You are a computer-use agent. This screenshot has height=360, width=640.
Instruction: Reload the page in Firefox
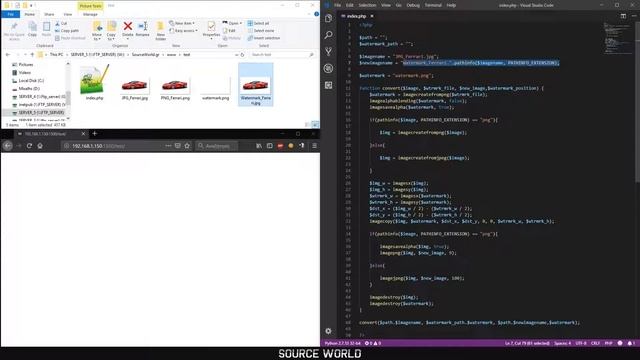click(29, 146)
